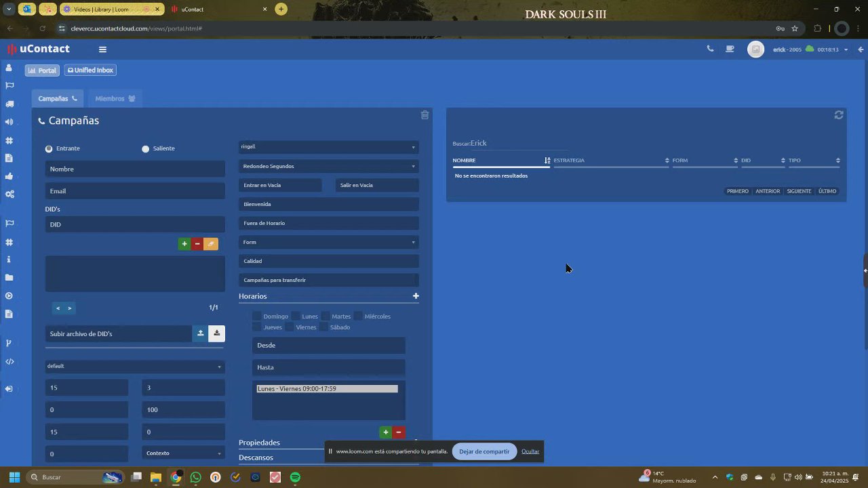Open the hamburger menu next to uContact logo
This screenshot has height=488, width=868.
102,49
